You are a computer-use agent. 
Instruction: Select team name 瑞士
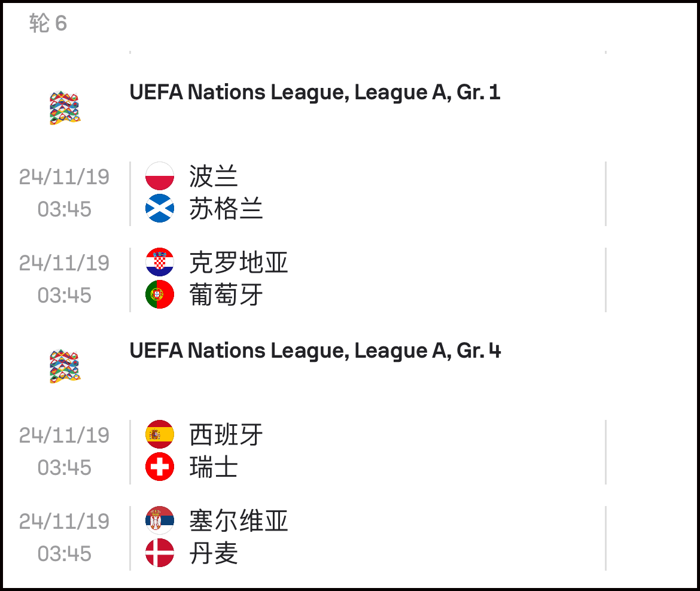pyautogui.click(x=214, y=467)
